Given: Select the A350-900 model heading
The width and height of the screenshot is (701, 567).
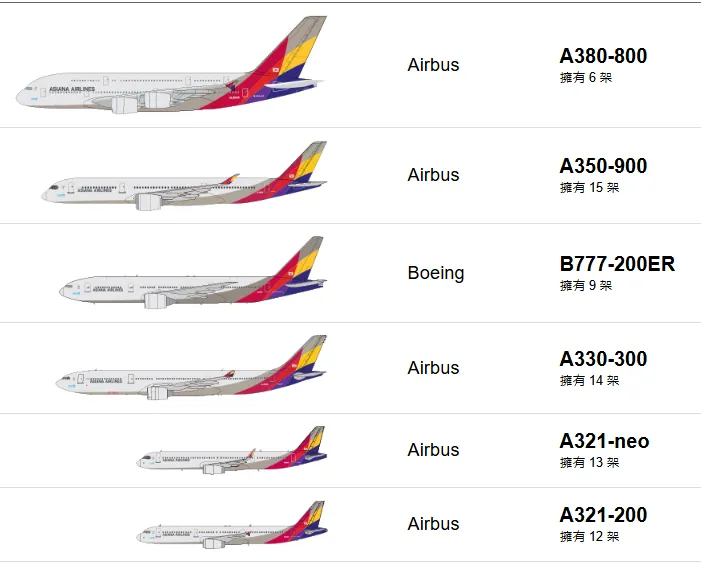Looking at the screenshot, I should coord(603,166).
